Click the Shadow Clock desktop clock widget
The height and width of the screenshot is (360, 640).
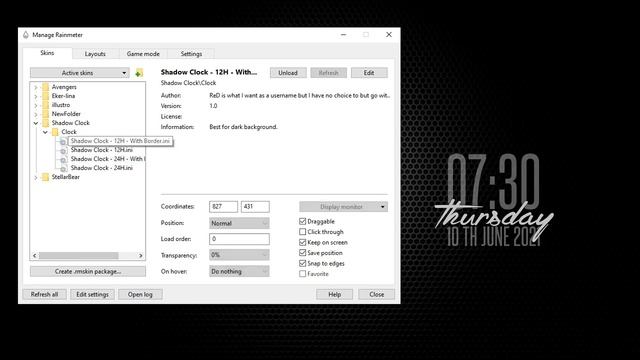[x=494, y=200]
